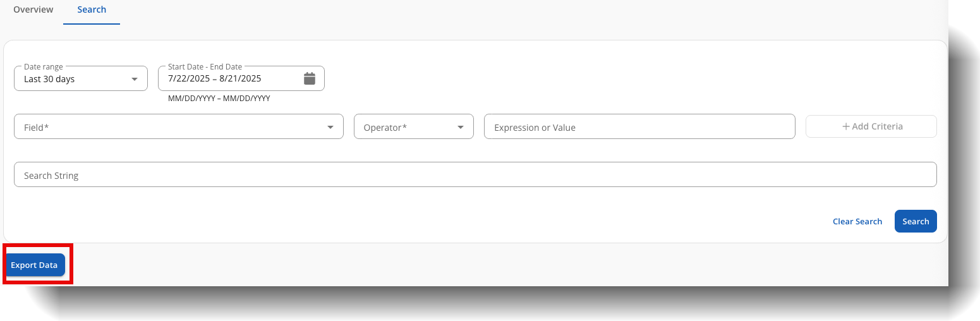Select the Search tab
The width and height of the screenshot is (980, 321).
[x=92, y=10]
